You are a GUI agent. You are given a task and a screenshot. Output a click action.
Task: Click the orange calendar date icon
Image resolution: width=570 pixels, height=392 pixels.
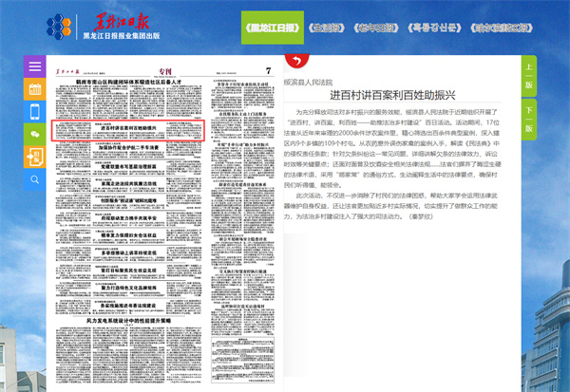[35, 89]
